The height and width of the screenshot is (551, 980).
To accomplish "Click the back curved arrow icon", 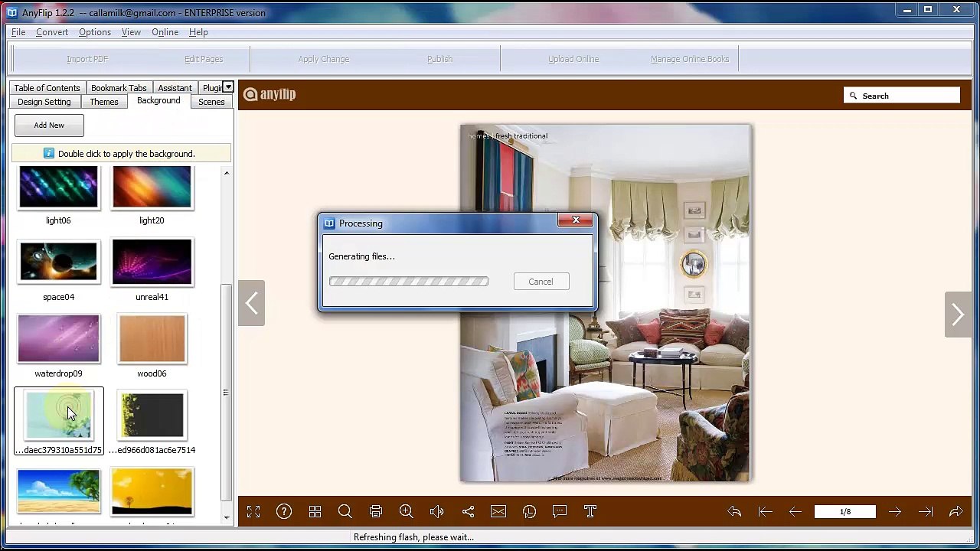I will (x=734, y=512).
